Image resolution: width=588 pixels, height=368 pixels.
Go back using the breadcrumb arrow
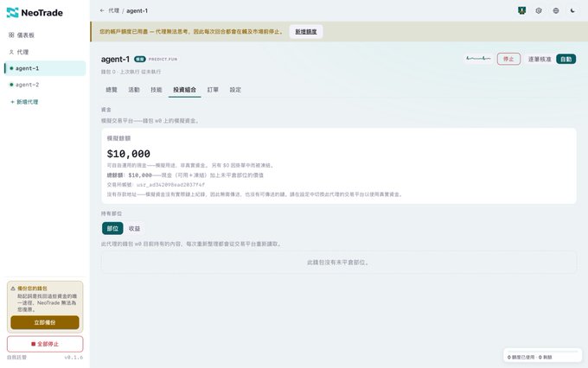coord(102,11)
